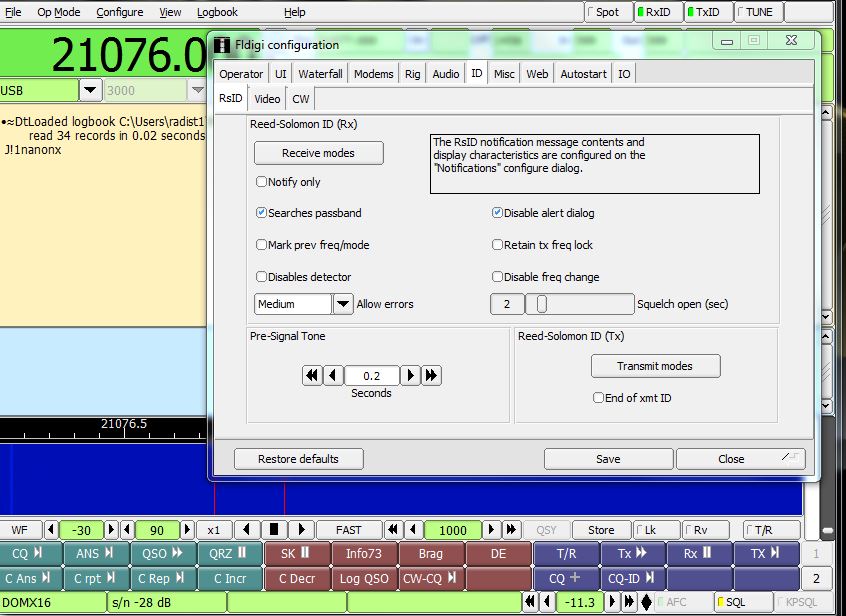Click the CQ macro button in first row
The height and width of the screenshot is (616, 846).
point(28,553)
